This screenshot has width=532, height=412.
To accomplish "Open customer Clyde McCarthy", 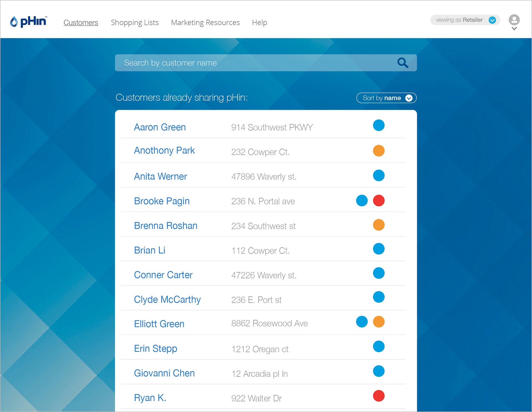I will pos(167,300).
